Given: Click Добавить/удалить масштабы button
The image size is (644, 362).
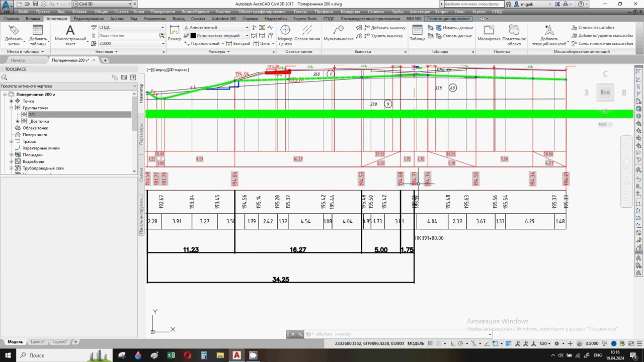Looking at the screenshot, I should click(602, 36).
